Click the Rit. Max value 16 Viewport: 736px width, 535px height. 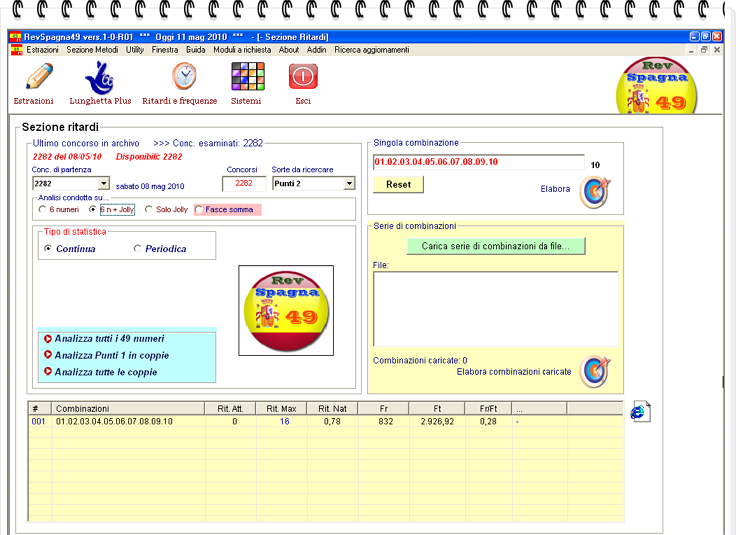tap(284, 421)
